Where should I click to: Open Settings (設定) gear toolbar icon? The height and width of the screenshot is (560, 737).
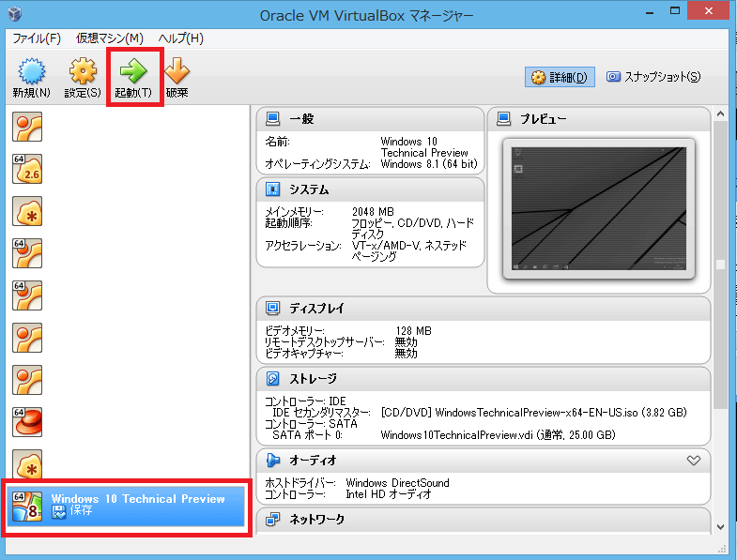coord(83,71)
